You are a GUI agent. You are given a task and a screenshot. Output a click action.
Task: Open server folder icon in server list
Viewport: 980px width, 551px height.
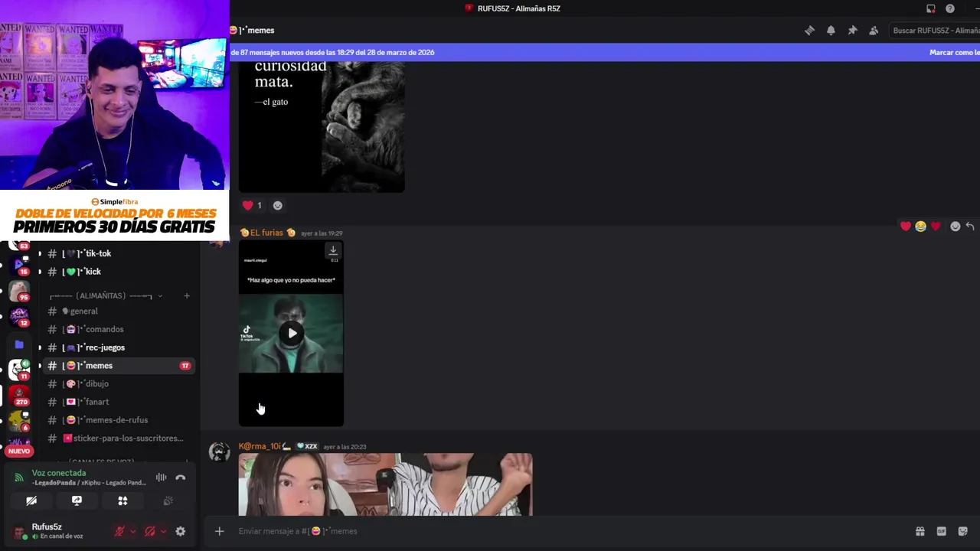(x=19, y=344)
